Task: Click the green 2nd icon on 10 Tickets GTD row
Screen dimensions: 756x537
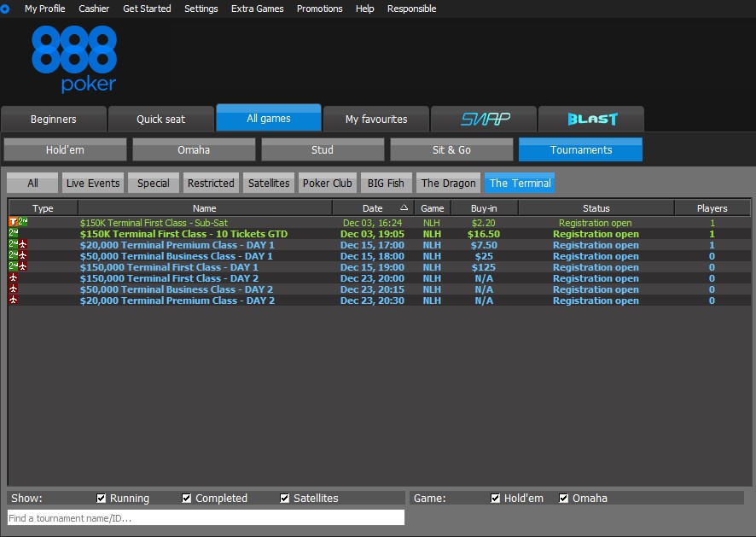Action: click(x=13, y=234)
